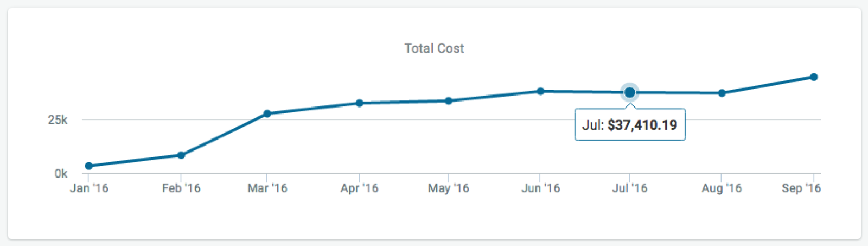Select the Apr '16 data point
868x246 pixels.
coord(359,103)
